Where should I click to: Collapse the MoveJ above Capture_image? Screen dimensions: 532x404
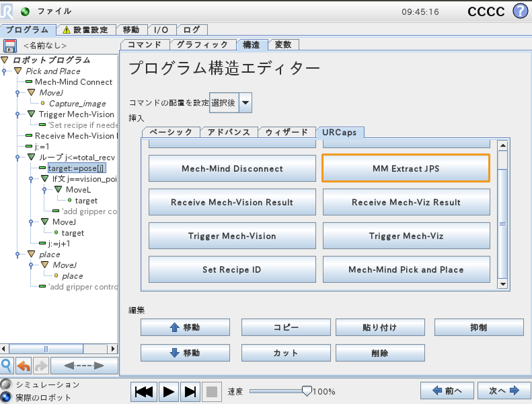[32, 92]
